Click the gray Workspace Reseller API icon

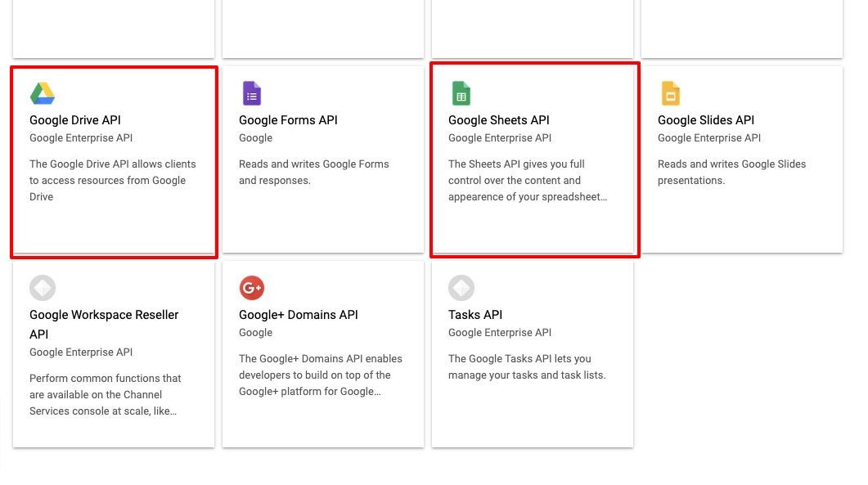point(43,288)
